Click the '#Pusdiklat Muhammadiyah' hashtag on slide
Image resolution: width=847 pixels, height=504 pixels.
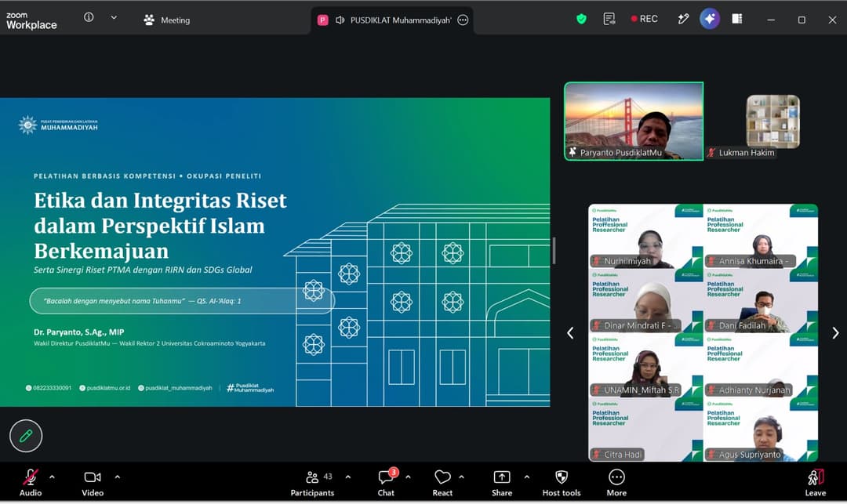tap(250, 388)
